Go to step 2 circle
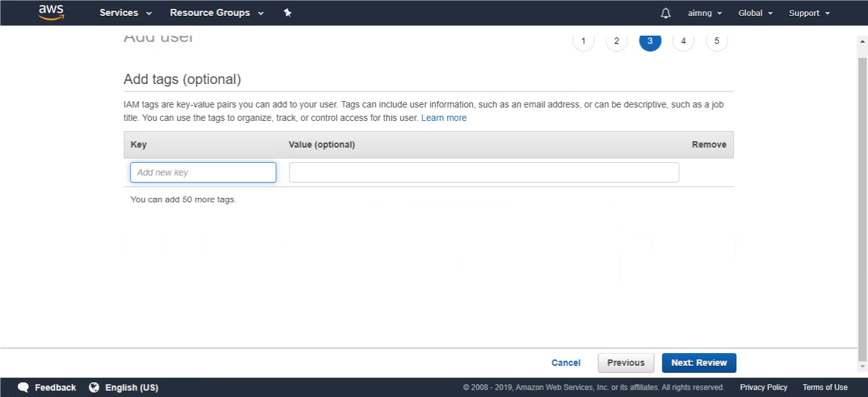 [617, 41]
